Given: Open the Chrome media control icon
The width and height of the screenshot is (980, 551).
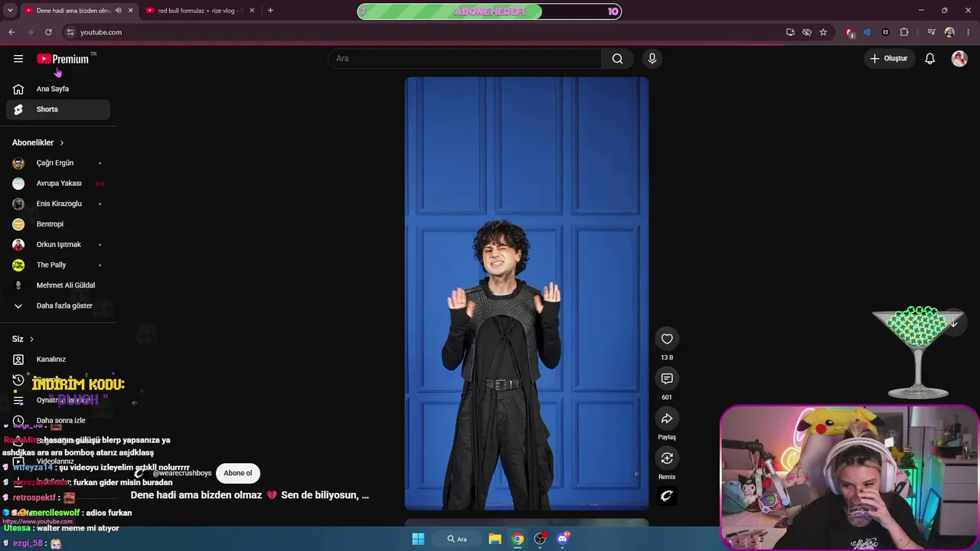Looking at the screenshot, I should pyautogui.click(x=931, y=32).
